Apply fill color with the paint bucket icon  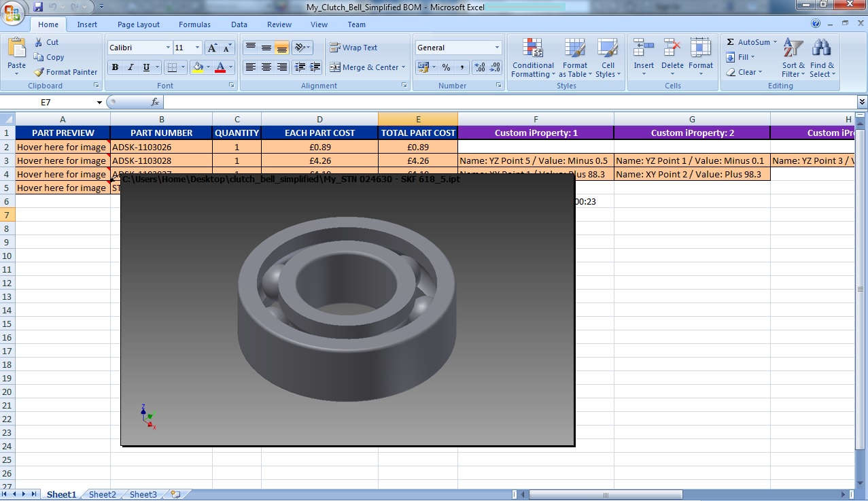[198, 67]
